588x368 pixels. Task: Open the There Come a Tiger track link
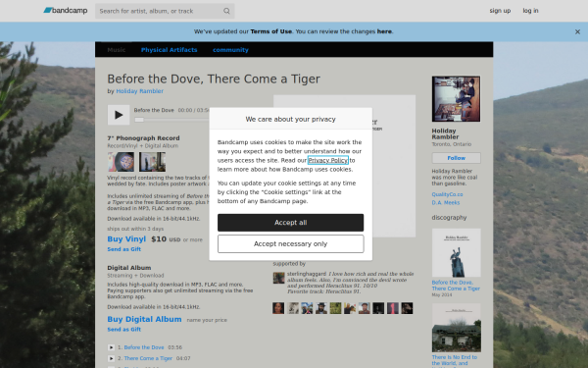click(x=148, y=358)
